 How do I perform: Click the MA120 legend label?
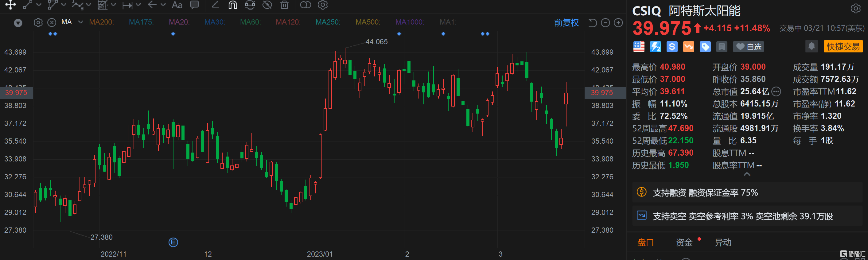point(288,22)
